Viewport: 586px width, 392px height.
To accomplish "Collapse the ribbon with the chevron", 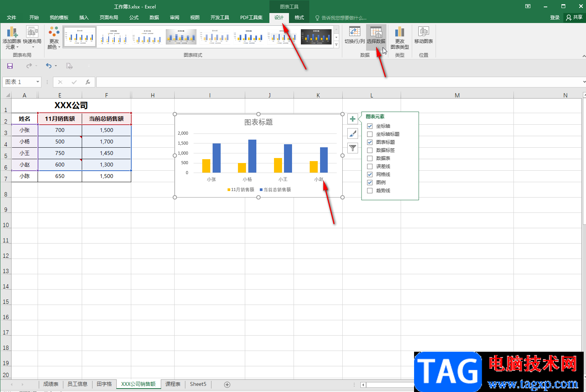I will [584, 56].
